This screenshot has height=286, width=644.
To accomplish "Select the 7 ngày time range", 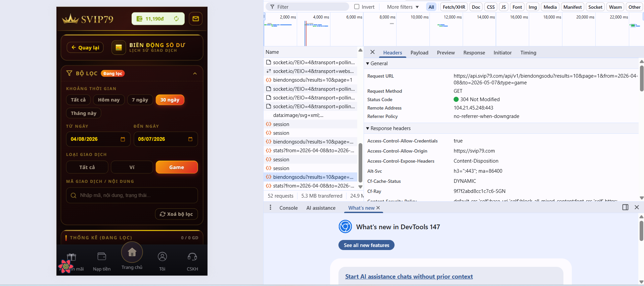I will point(140,100).
